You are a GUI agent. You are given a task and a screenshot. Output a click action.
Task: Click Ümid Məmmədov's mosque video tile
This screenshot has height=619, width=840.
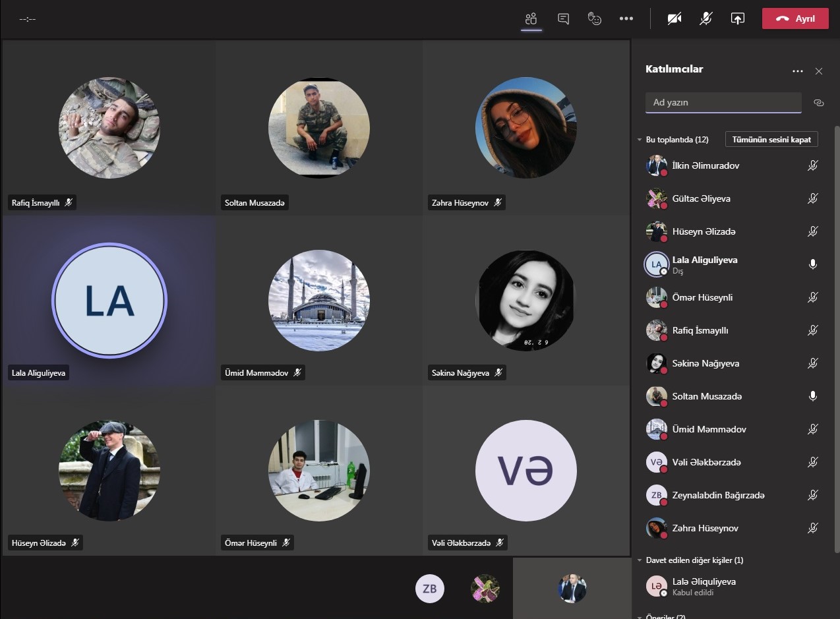pyautogui.click(x=319, y=300)
